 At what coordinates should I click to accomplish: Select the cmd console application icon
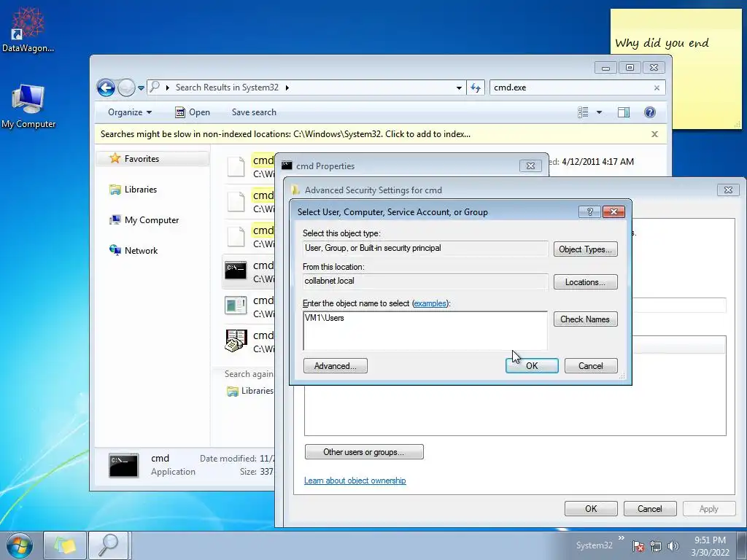point(236,271)
